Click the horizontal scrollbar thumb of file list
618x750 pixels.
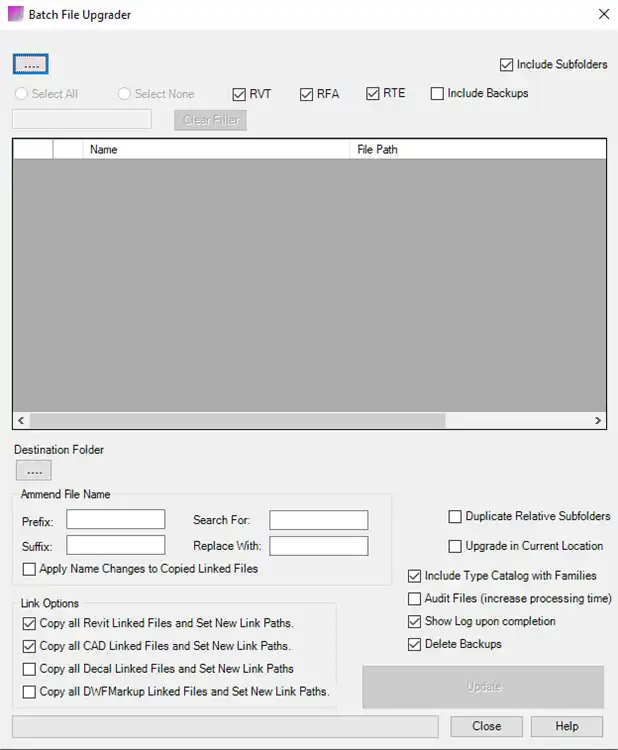point(238,420)
